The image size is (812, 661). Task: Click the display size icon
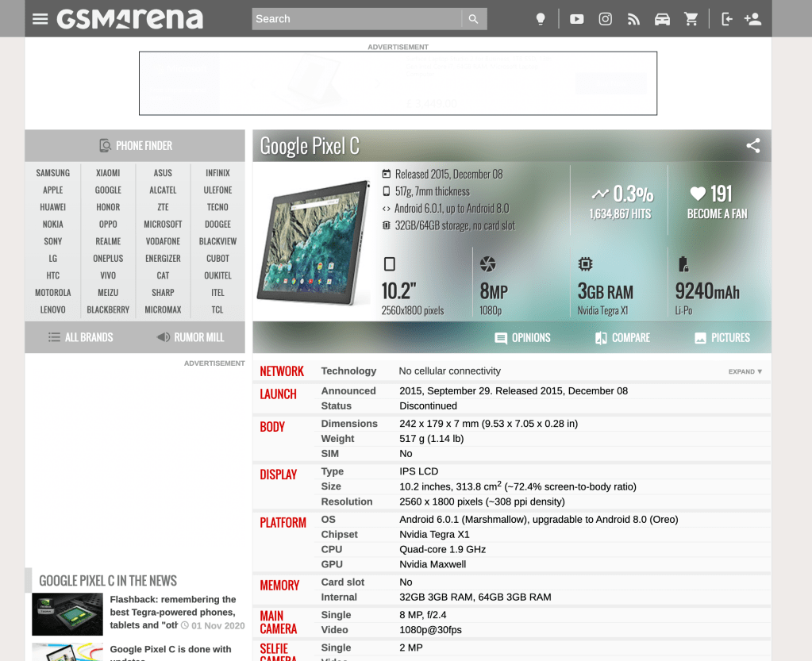[390, 264]
